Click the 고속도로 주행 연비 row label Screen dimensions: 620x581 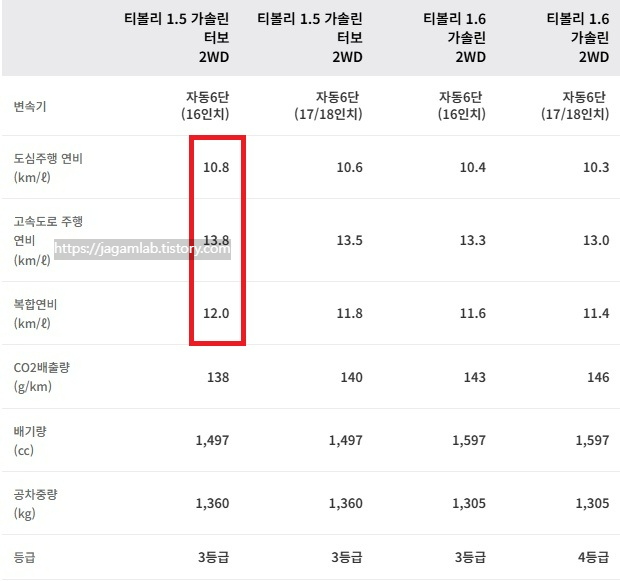tap(48, 240)
